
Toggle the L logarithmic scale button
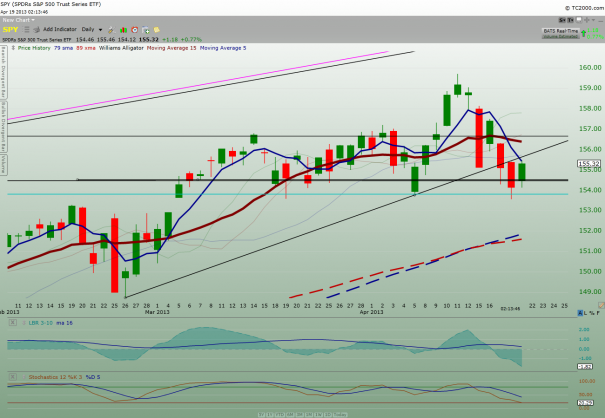586,313
